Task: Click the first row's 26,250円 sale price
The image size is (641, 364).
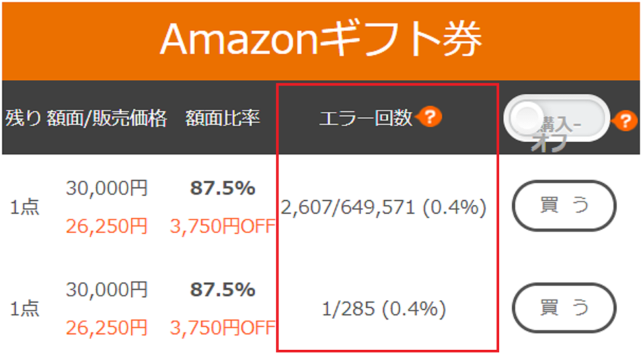Action: tap(107, 227)
